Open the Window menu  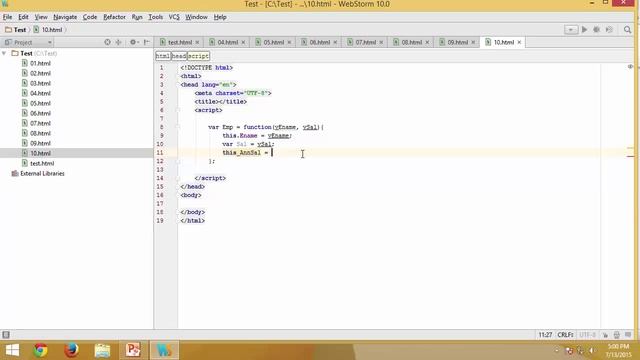(x=196, y=17)
